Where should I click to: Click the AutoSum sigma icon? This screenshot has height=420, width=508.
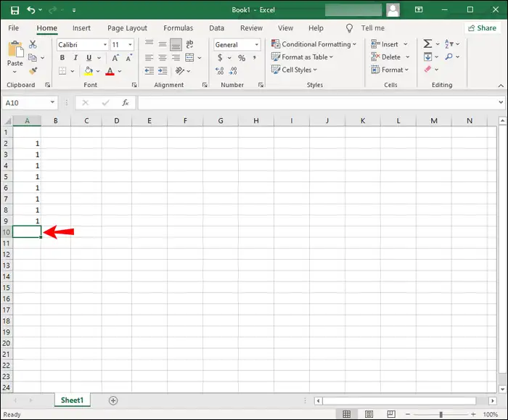[427, 44]
